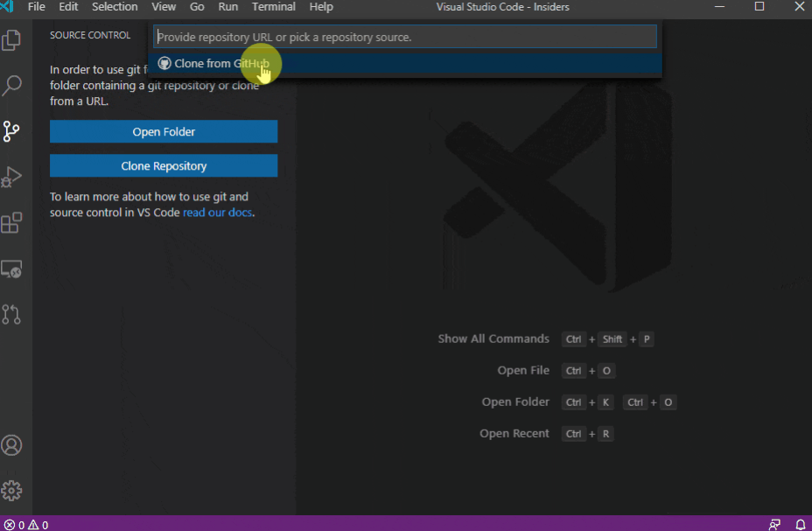The image size is (812, 531).
Task: Open the Search view icon
Action: click(x=11, y=86)
